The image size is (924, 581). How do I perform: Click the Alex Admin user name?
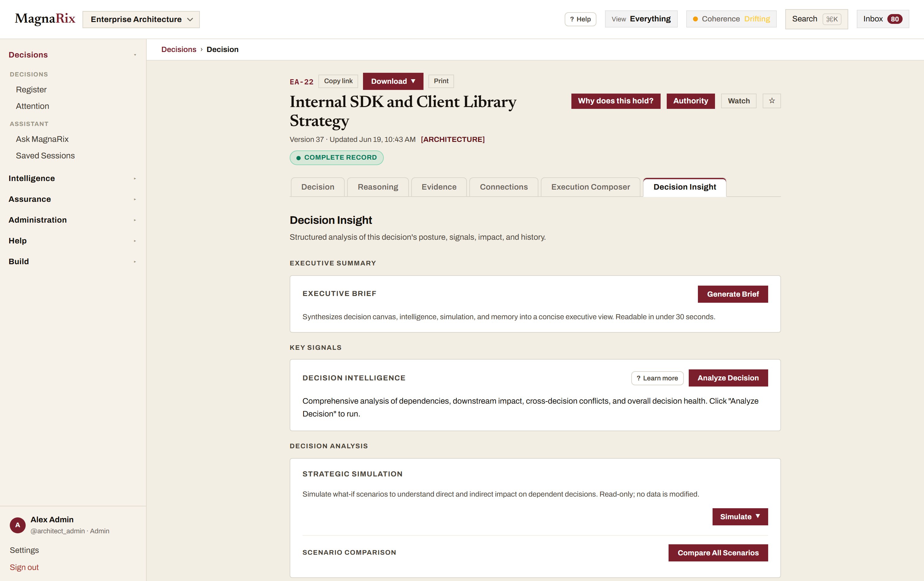pos(52,519)
